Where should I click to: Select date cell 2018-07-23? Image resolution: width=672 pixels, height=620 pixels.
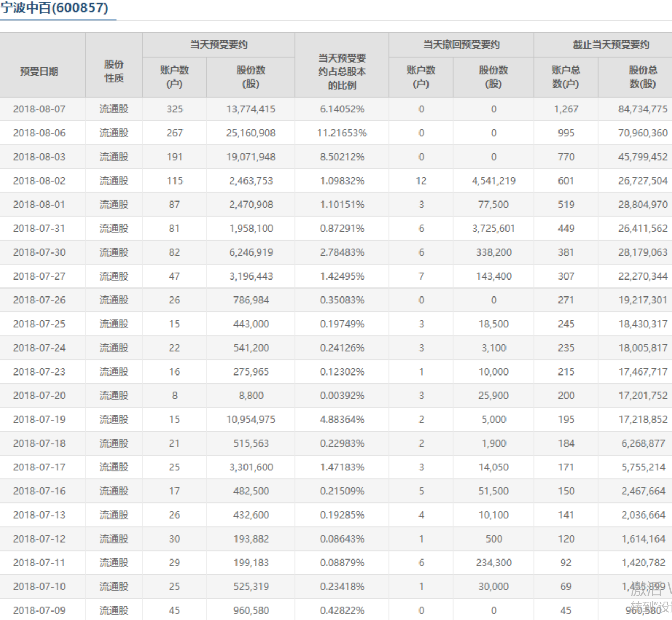39,372
